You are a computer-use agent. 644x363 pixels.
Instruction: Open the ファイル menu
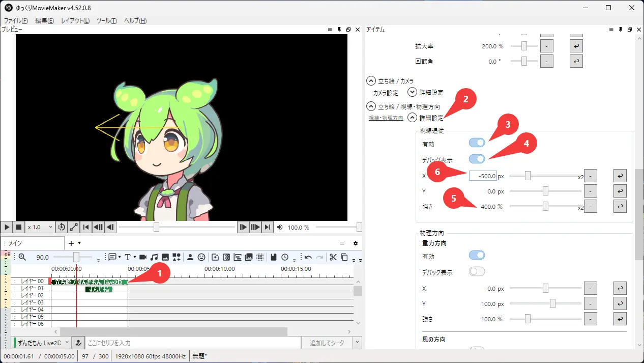tap(16, 21)
